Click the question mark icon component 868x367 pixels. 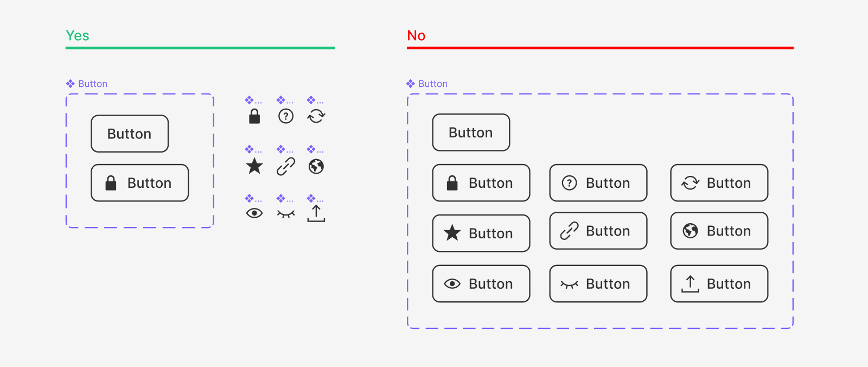tap(285, 116)
